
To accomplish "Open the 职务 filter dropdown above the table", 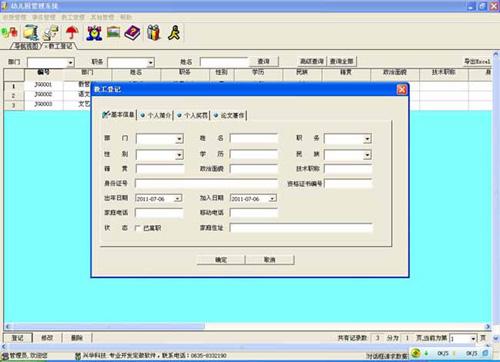I will pos(151,62).
